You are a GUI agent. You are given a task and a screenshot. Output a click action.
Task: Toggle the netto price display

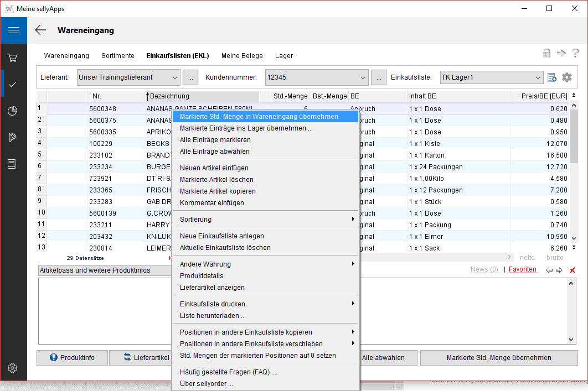pos(528,258)
